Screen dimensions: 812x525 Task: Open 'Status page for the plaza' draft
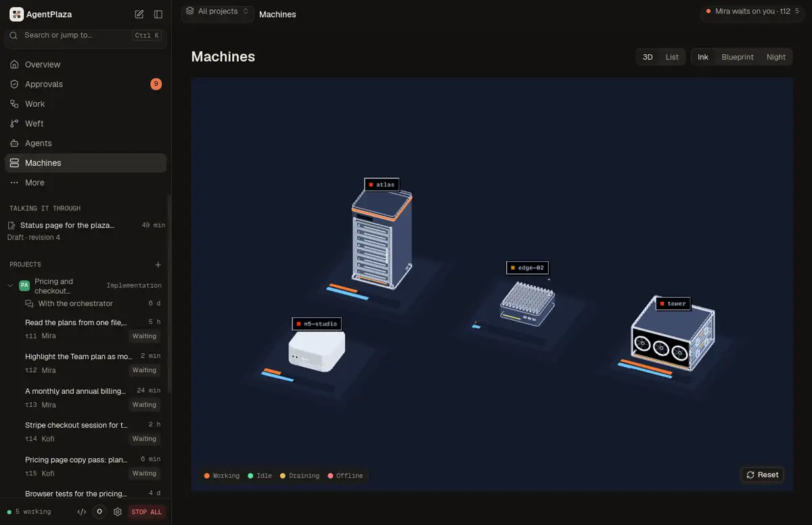pyautogui.click(x=85, y=231)
